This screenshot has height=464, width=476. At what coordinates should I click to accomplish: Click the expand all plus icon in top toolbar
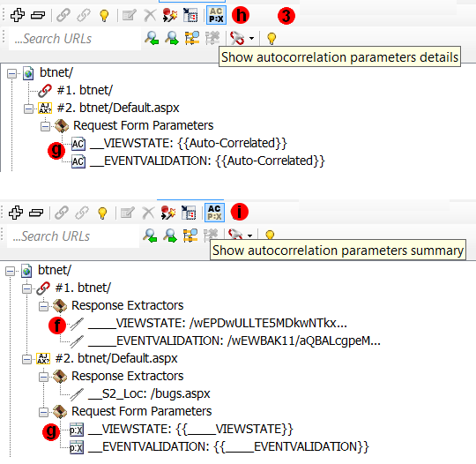(x=18, y=15)
